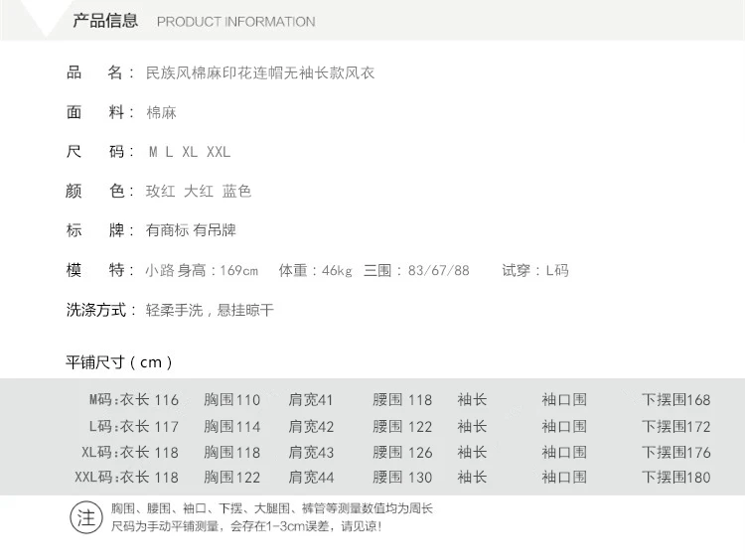Click 肩宽42 value
The width and height of the screenshot is (745, 560).
coord(311,426)
